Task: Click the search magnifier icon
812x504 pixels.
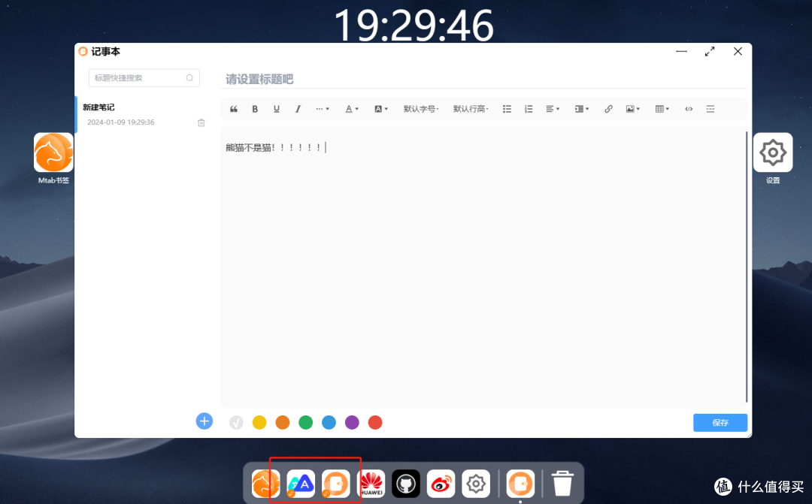Action: pyautogui.click(x=189, y=78)
